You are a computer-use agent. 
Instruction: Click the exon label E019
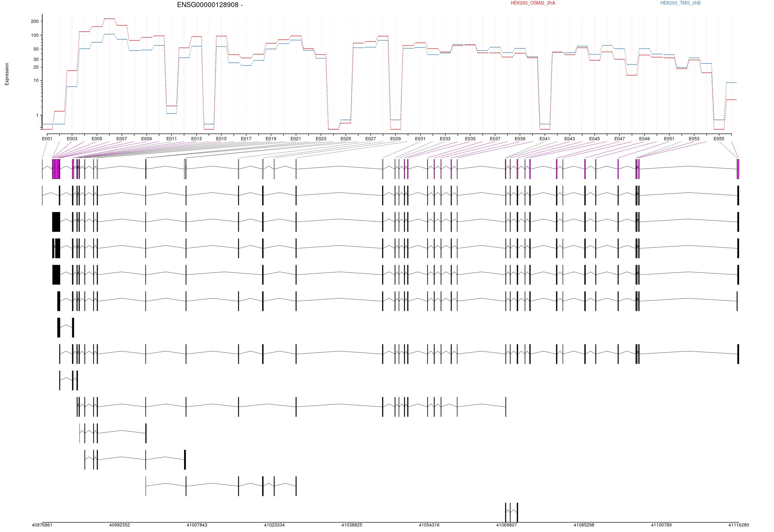click(x=271, y=139)
